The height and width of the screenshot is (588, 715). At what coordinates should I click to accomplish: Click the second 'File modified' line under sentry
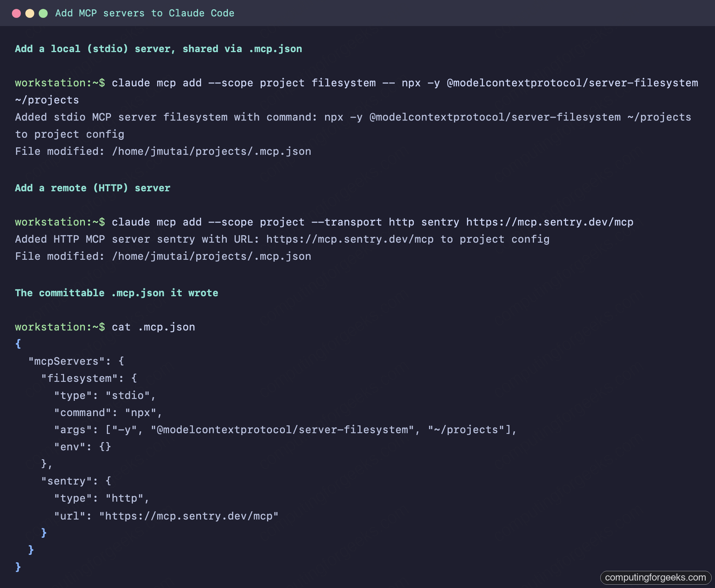click(x=163, y=256)
